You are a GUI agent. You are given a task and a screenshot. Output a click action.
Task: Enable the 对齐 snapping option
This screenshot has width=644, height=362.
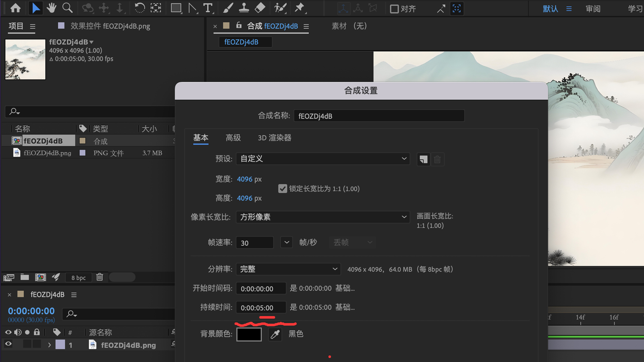(395, 9)
